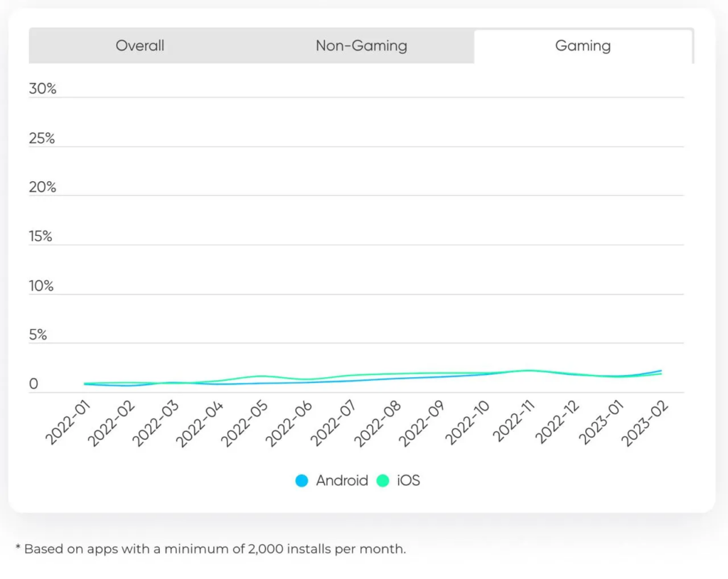Click the blue Android legend dot
The image size is (728, 579).
(x=302, y=481)
